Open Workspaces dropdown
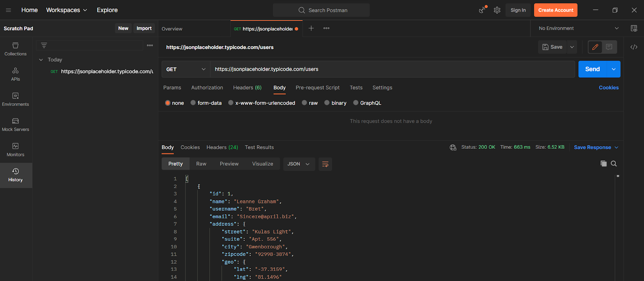Image resolution: width=644 pixels, height=281 pixels. click(x=66, y=10)
